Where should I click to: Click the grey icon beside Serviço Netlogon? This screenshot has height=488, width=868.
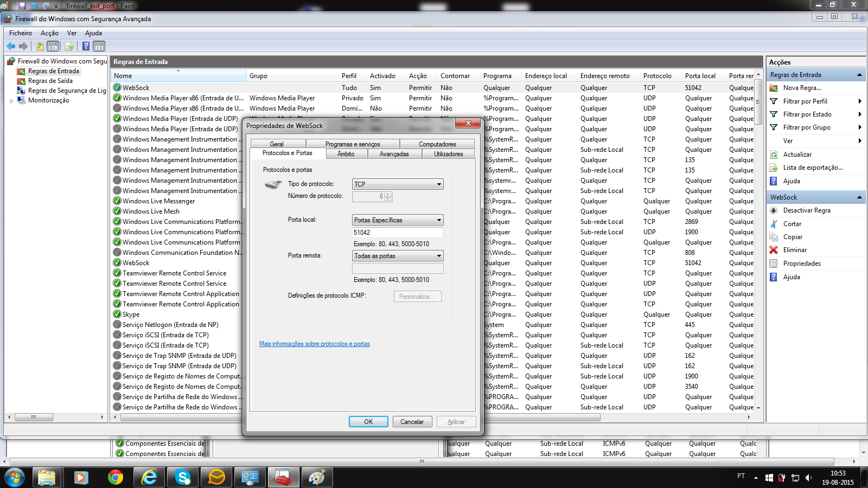click(x=117, y=325)
